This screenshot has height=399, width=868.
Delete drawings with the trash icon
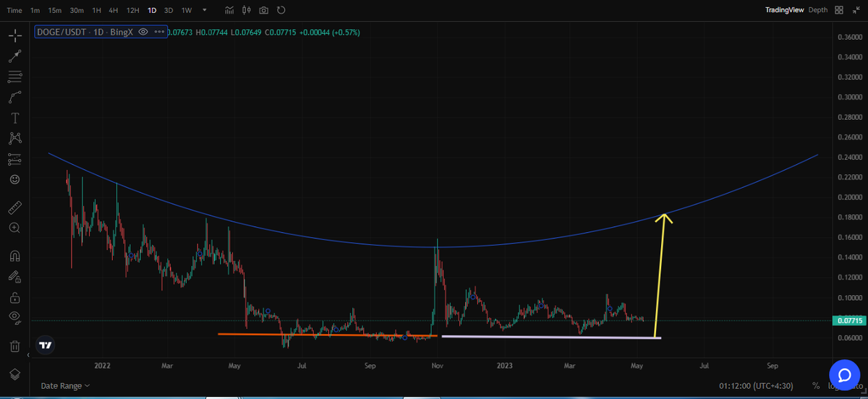point(14,346)
